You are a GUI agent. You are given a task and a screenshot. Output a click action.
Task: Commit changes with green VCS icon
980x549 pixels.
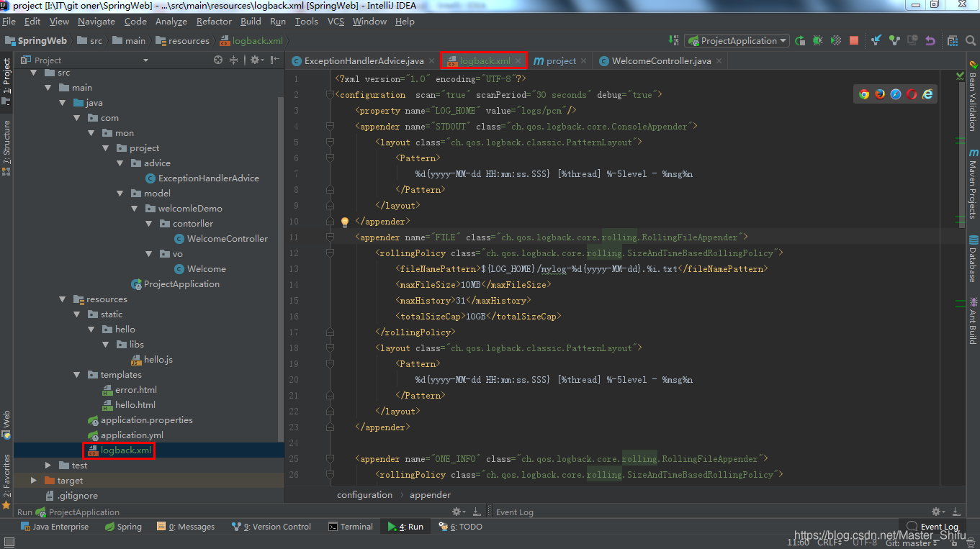click(x=894, y=40)
